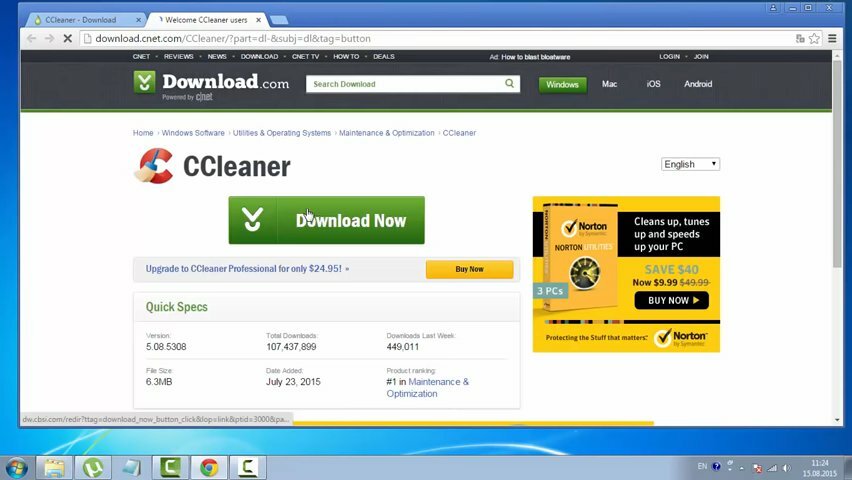852x480 pixels.
Task: Open a new browser tab
Action: (x=279, y=20)
